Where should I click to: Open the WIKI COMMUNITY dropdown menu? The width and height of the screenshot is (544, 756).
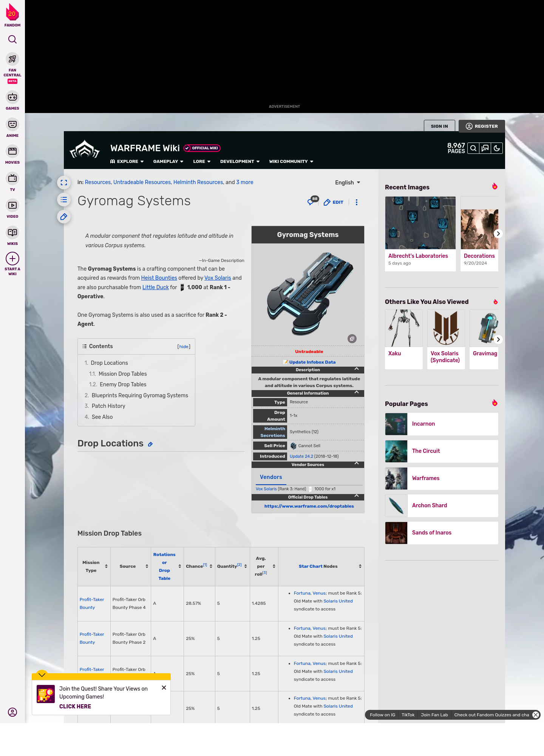(x=291, y=161)
